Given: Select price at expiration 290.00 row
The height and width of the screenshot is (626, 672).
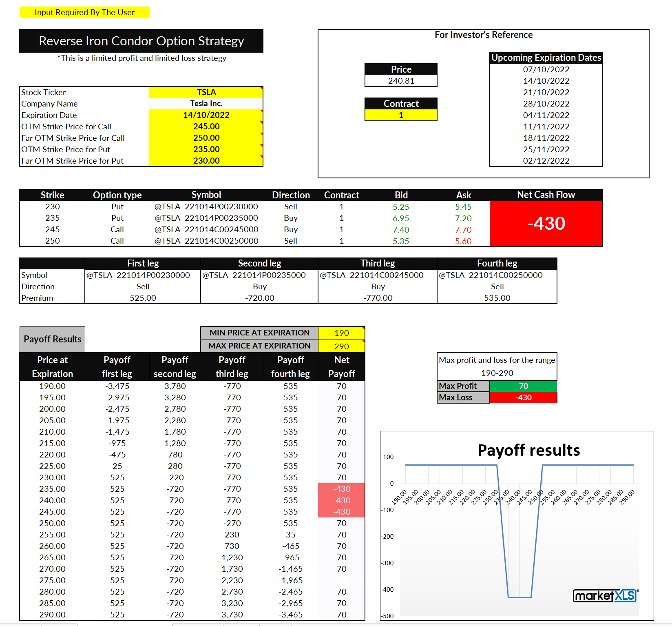Looking at the screenshot, I should pyautogui.click(x=52, y=615).
